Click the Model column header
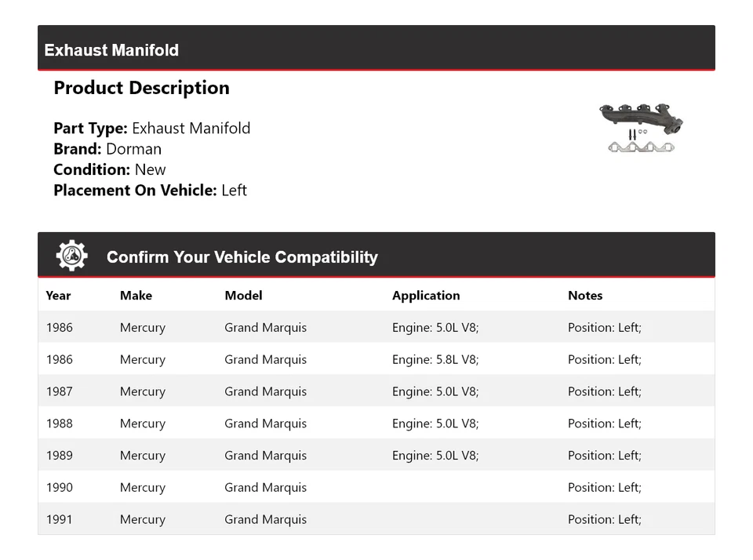 [x=243, y=296]
